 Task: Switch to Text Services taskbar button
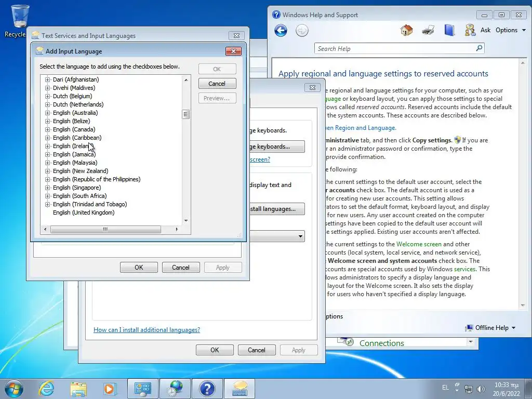pos(240,389)
